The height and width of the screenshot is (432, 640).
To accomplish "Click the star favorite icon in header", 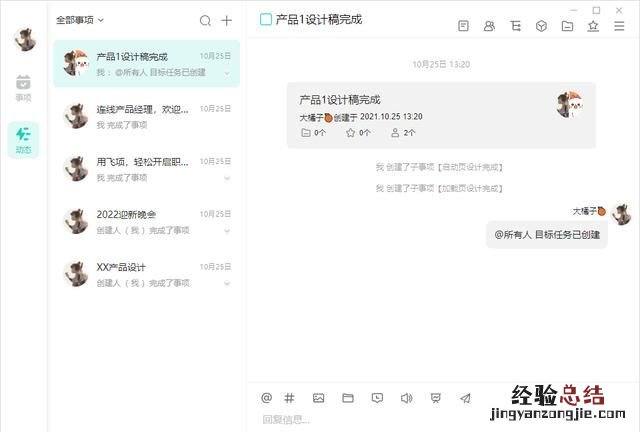I will pyautogui.click(x=593, y=26).
